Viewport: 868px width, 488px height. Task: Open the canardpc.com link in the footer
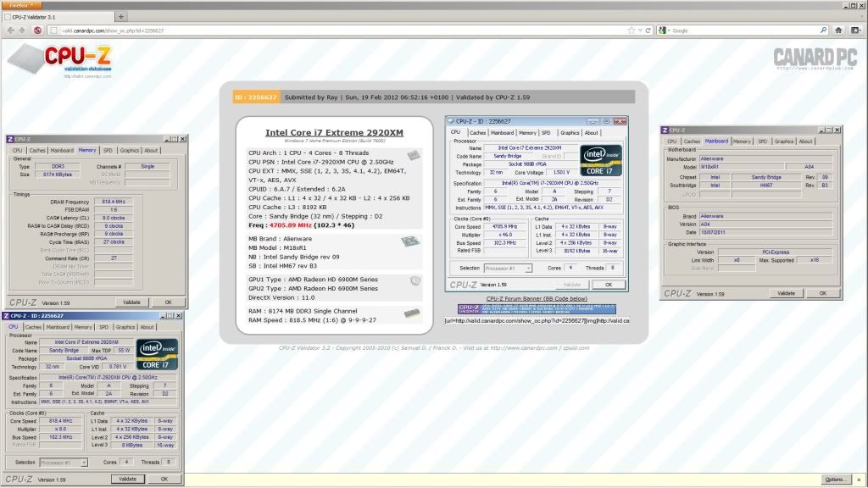pyautogui.click(x=524, y=348)
